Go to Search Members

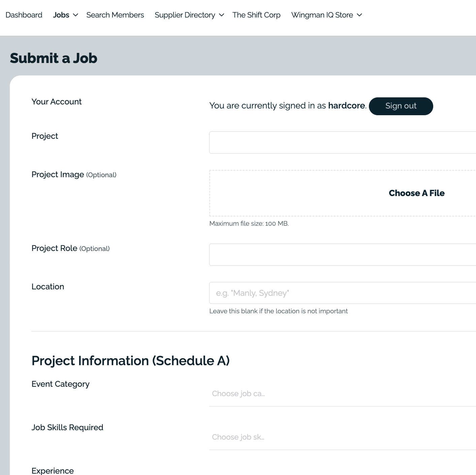point(115,15)
